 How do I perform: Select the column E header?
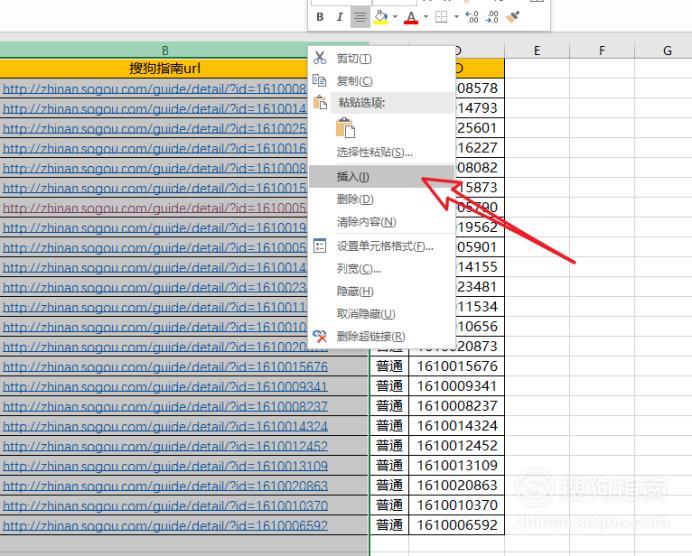click(x=537, y=50)
